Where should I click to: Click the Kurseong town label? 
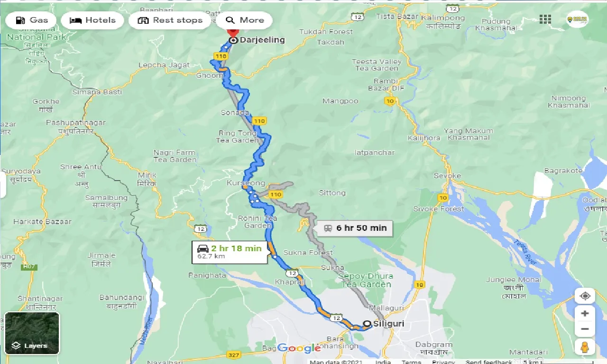[246, 183]
